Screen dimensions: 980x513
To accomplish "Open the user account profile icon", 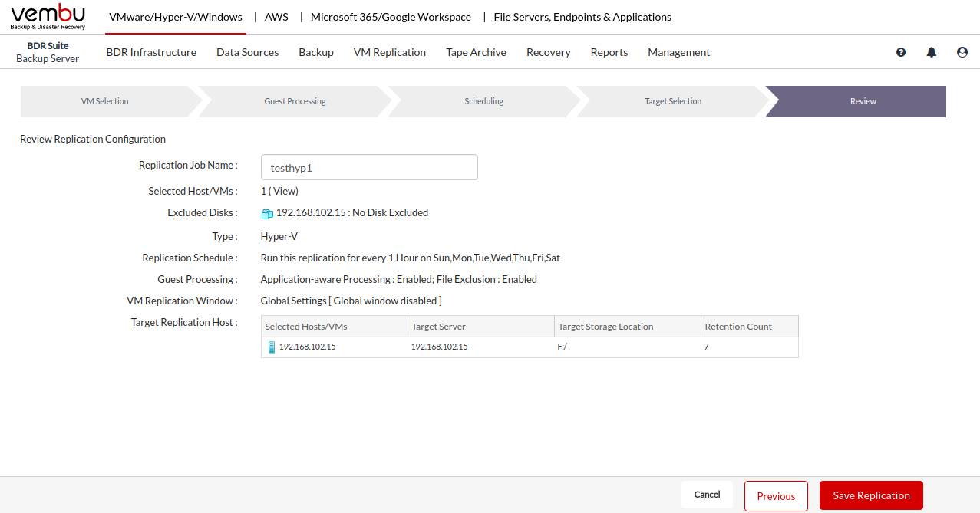I will [x=962, y=52].
